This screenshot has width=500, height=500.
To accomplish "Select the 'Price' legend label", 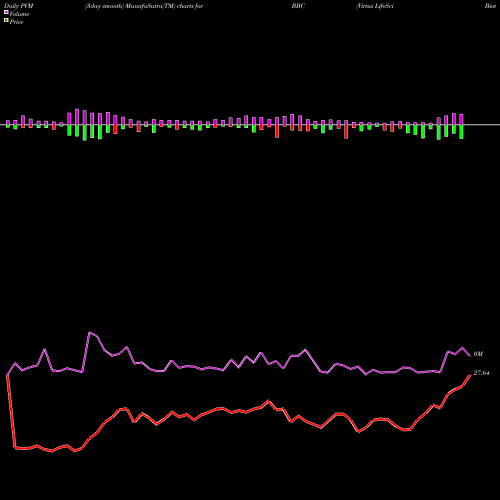I will tap(16, 22).
